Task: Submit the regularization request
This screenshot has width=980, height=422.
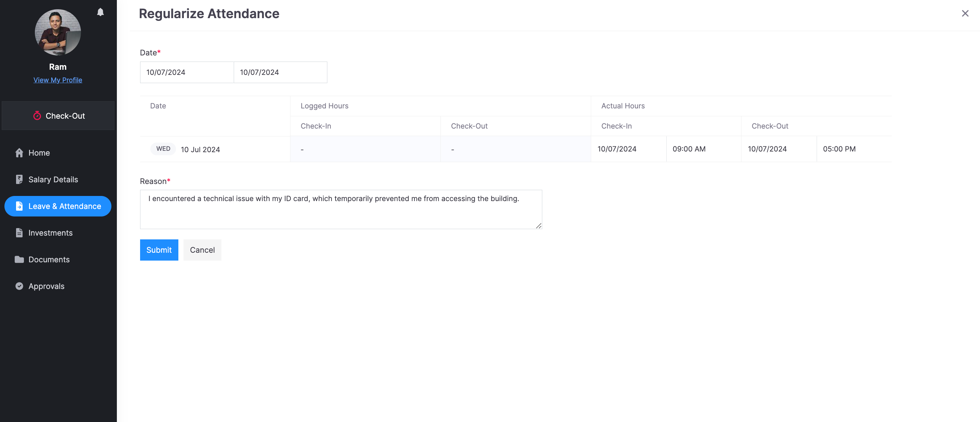Action: (x=159, y=250)
